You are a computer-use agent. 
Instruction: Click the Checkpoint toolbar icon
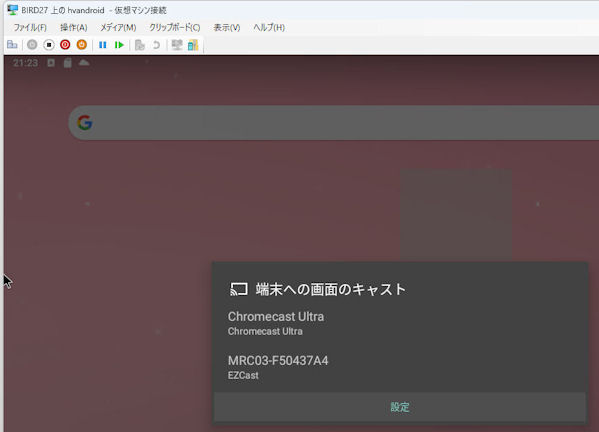140,45
